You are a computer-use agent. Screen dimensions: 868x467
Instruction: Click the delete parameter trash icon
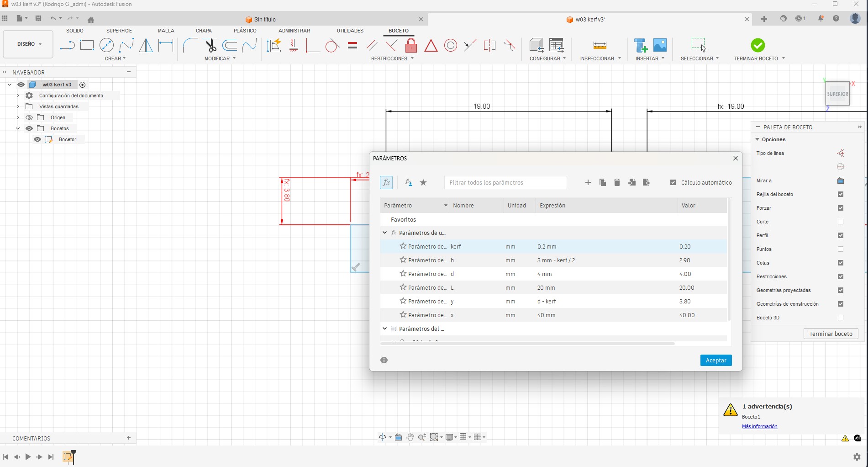click(x=617, y=183)
